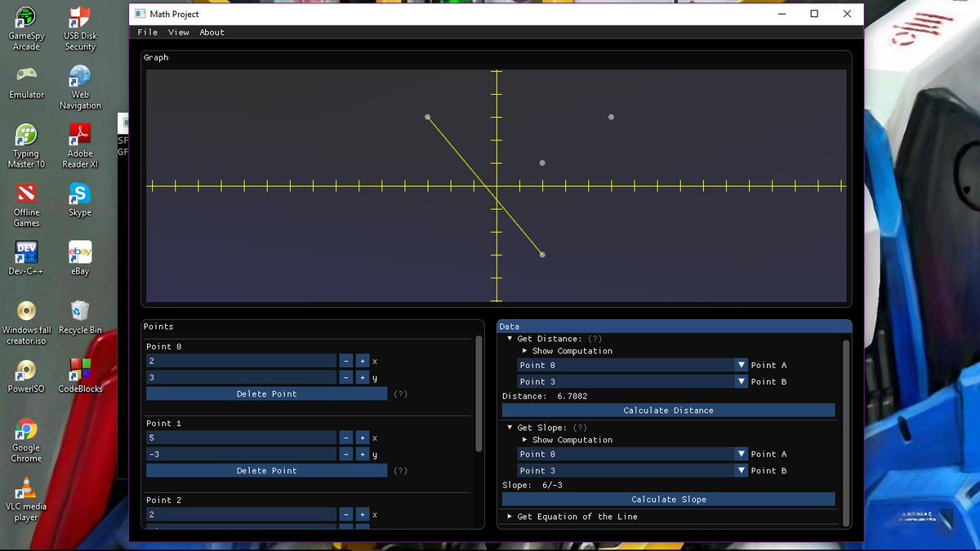The image size is (980, 551).
Task: Select Windows fall creator.iso file icon
Action: [26, 322]
